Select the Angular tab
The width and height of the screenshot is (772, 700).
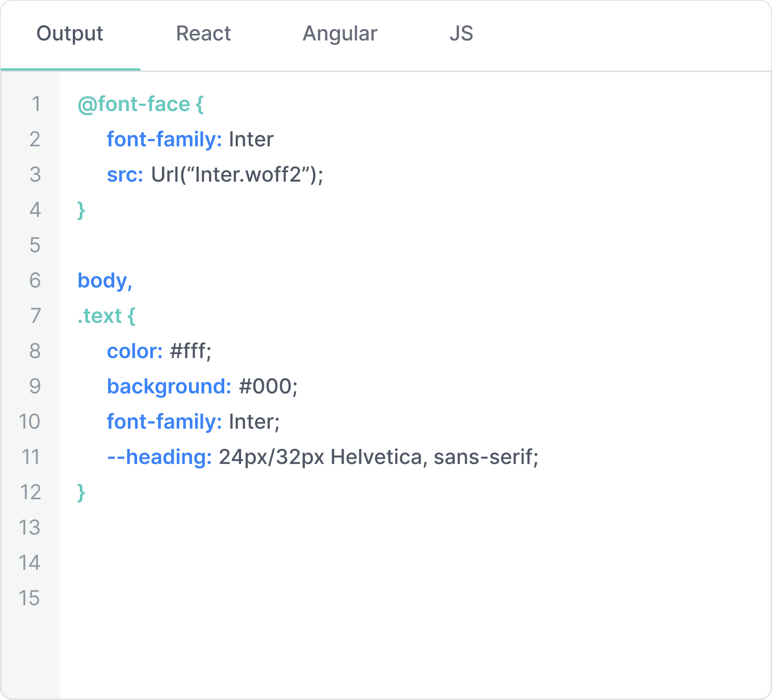point(340,34)
